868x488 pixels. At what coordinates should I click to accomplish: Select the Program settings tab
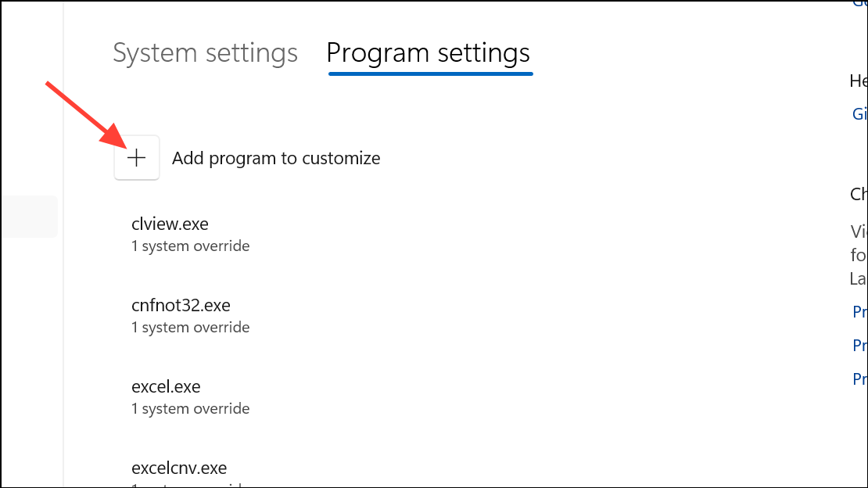click(428, 53)
